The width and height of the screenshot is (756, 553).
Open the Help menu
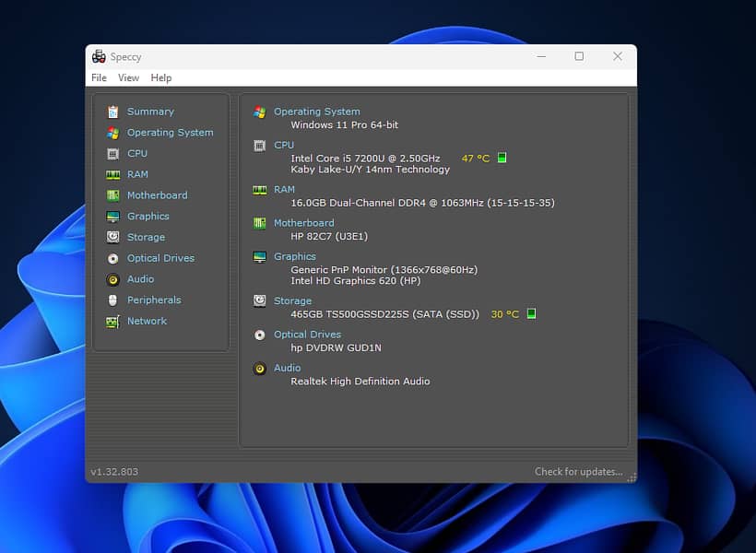pyautogui.click(x=161, y=78)
